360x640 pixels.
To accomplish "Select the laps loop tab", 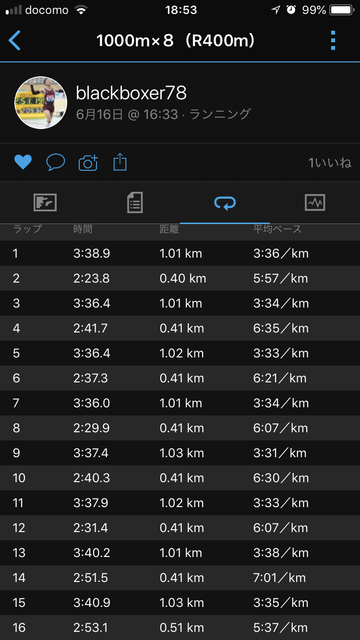I will pyautogui.click(x=225, y=202).
